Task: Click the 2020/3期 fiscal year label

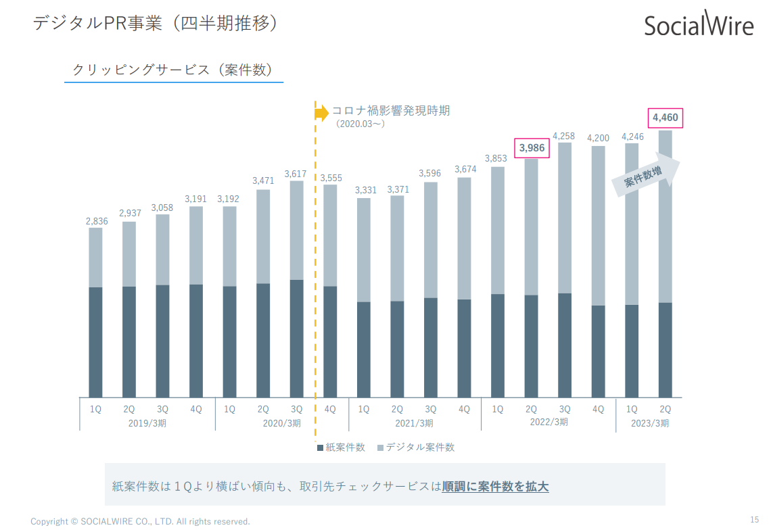Action: coord(282,423)
